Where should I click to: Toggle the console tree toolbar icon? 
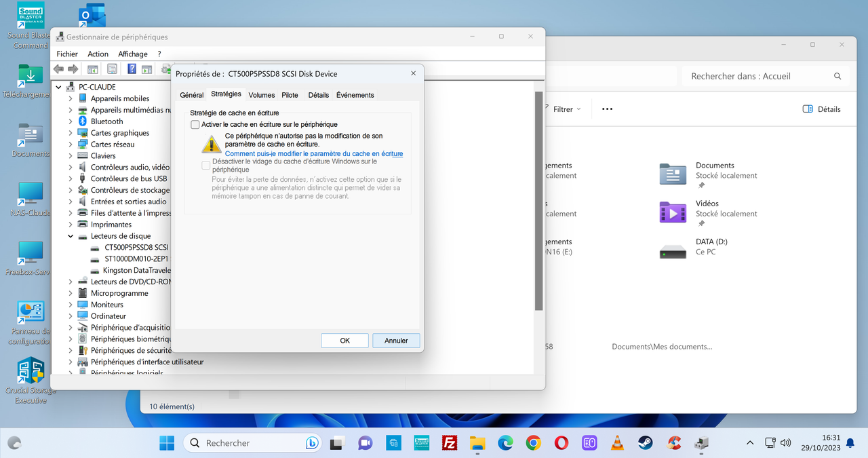(93, 69)
